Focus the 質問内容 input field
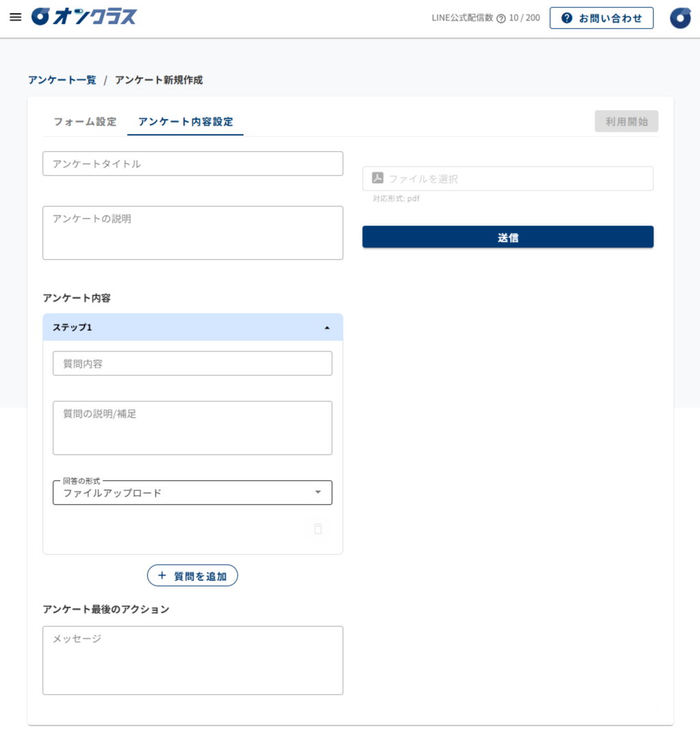Image resolution: width=700 pixels, height=730 pixels. coord(192,364)
